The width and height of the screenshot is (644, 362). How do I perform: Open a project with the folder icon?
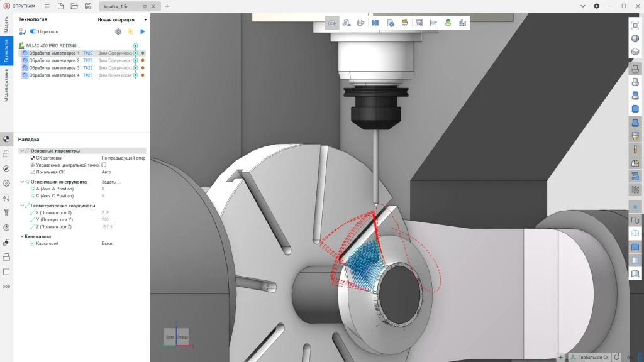(74, 6)
